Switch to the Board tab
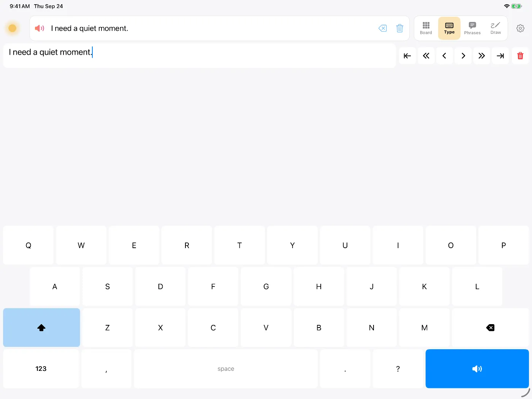The width and height of the screenshot is (532, 399). (426, 28)
